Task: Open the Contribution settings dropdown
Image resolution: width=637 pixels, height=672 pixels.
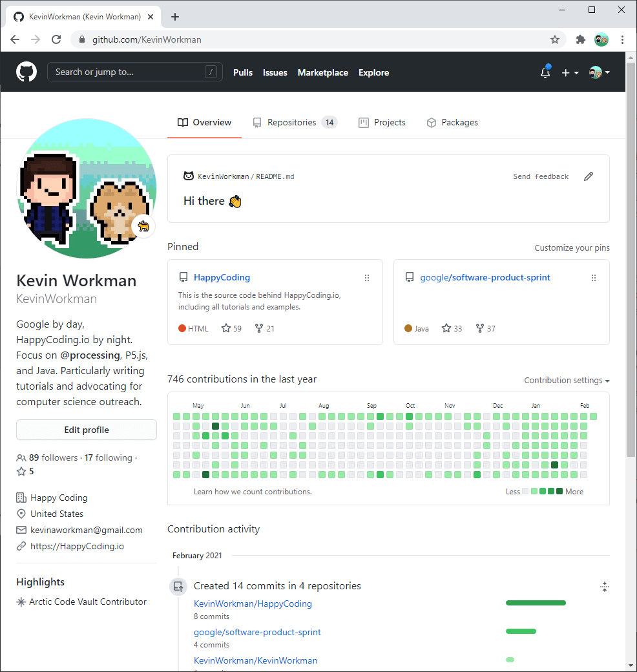Action: (x=566, y=380)
